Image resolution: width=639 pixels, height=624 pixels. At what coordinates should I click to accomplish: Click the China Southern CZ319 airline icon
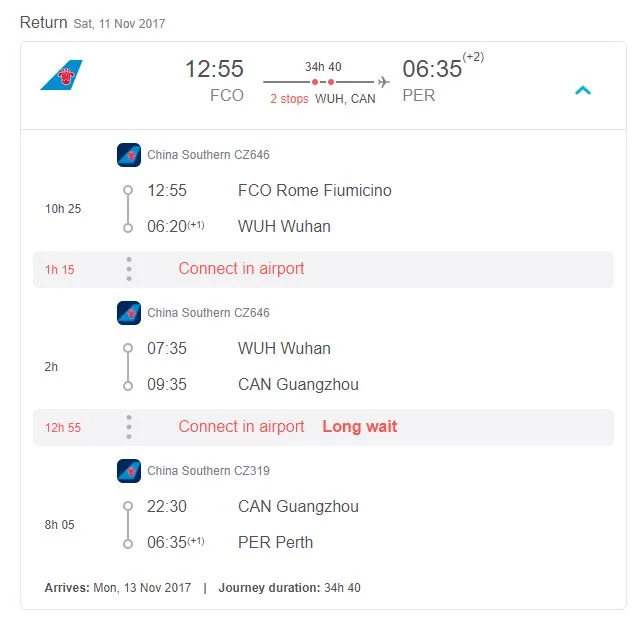click(x=129, y=471)
